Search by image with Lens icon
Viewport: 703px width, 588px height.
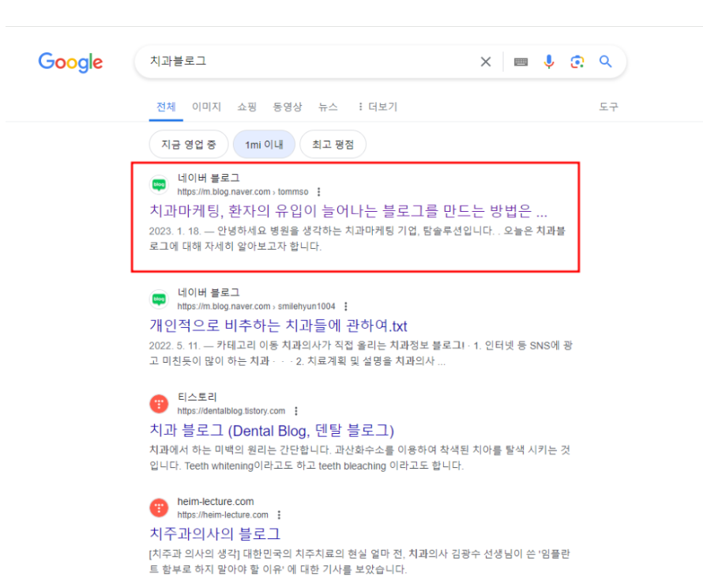tap(577, 62)
